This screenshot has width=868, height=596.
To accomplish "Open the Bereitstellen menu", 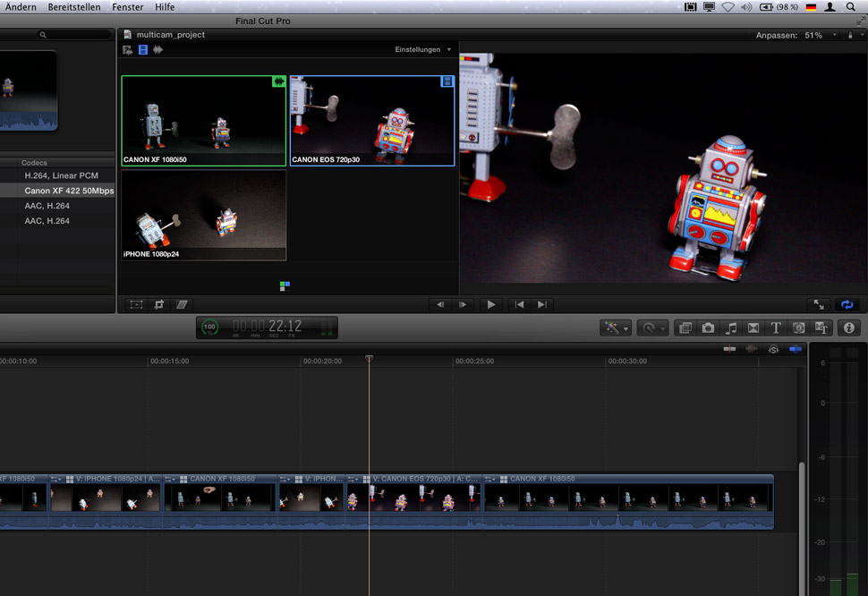I will pos(73,6).
